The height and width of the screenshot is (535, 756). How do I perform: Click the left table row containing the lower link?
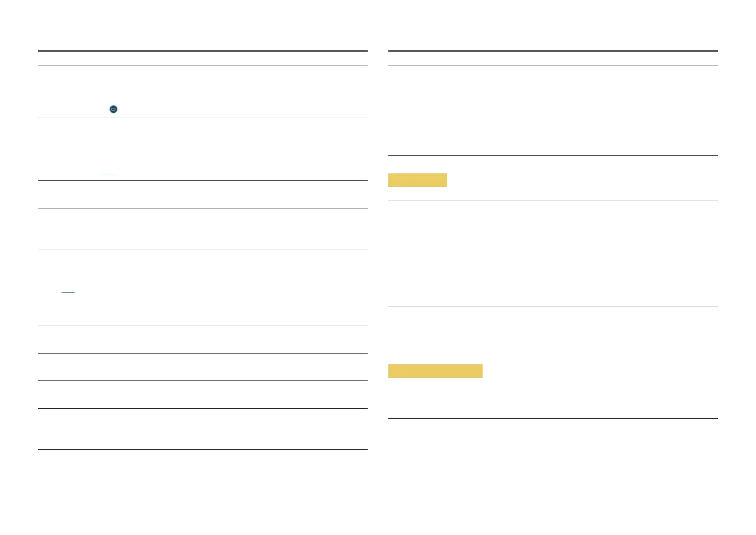point(202,274)
